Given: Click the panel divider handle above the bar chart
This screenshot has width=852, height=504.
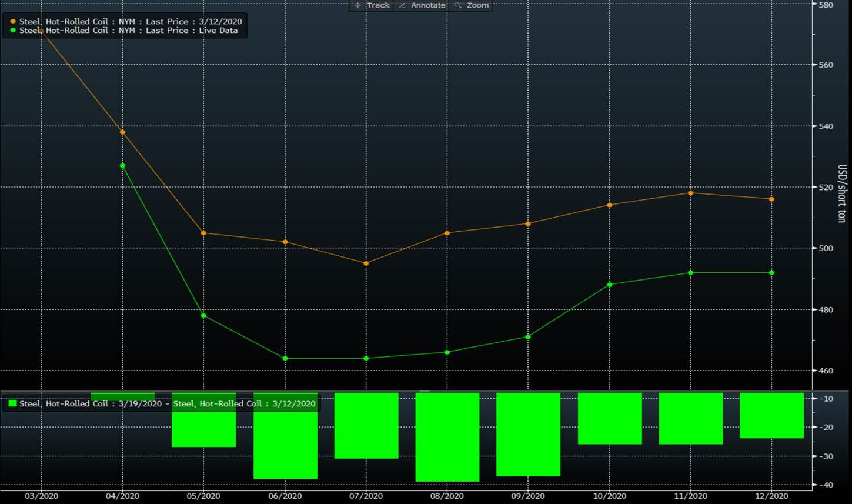Looking at the screenshot, I should tap(426, 390).
